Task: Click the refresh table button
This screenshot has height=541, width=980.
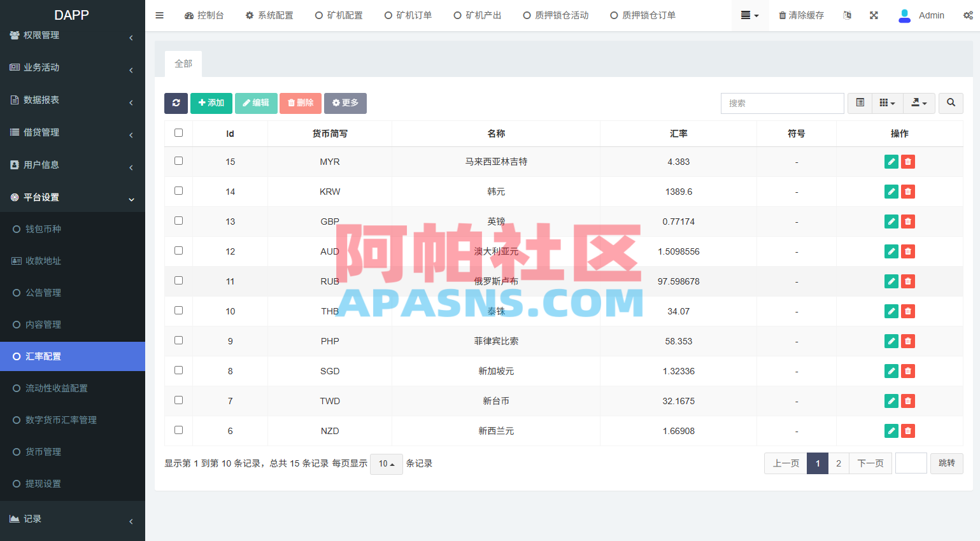Action: tap(176, 103)
